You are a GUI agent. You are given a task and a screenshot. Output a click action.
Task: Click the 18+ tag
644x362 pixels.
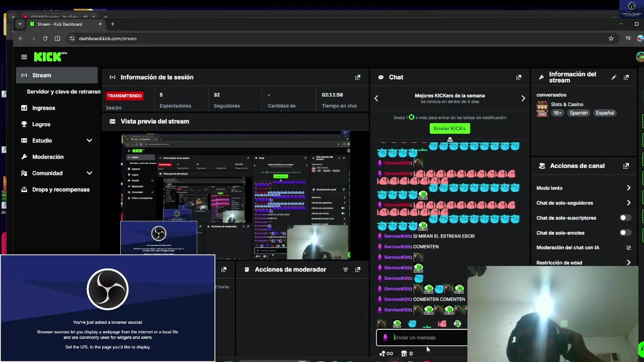[557, 113]
